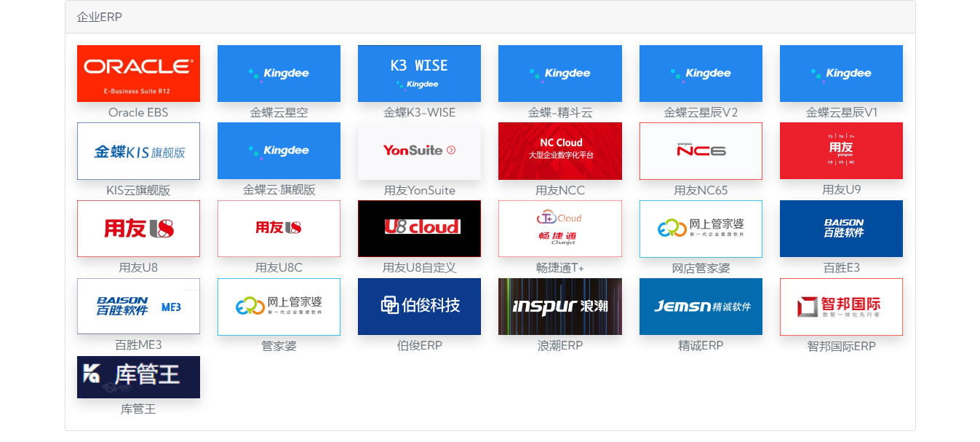Open the 伯俊科技 logo tile

point(419,307)
